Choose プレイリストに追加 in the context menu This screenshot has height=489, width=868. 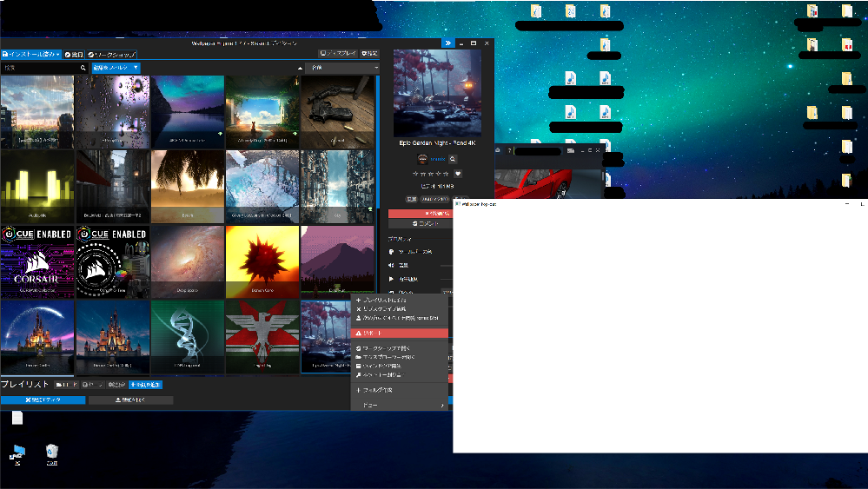400,301
